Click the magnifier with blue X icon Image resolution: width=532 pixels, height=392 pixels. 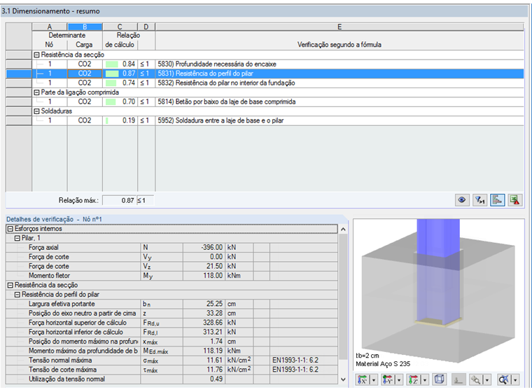point(504,380)
